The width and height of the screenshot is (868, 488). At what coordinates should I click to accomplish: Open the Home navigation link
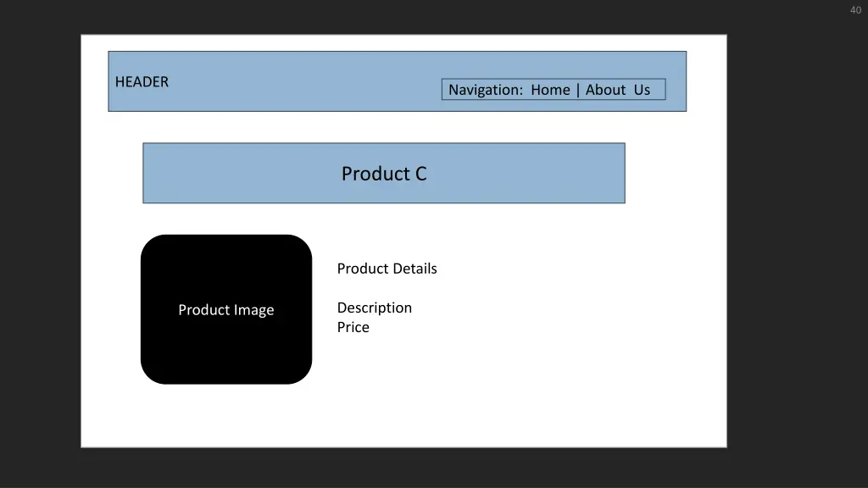point(550,90)
